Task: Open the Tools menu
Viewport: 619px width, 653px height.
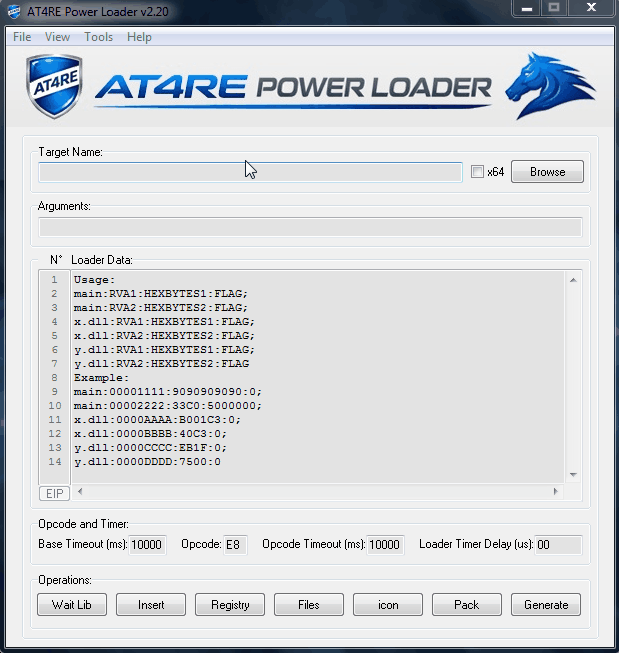Action: tap(98, 37)
